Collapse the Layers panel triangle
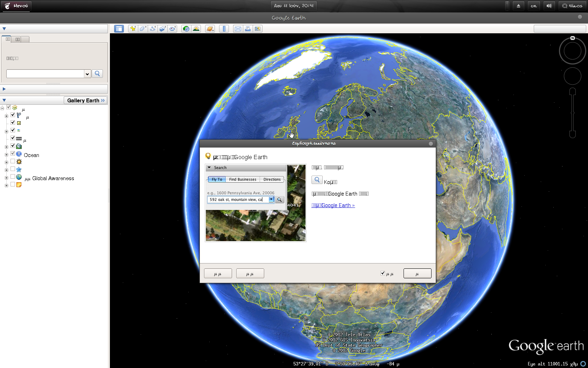Image resolution: width=588 pixels, height=368 pixels. tap(4, 100)
